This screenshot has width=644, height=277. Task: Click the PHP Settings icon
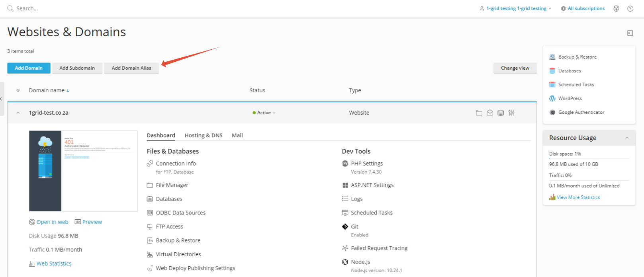tap(345, 164)
